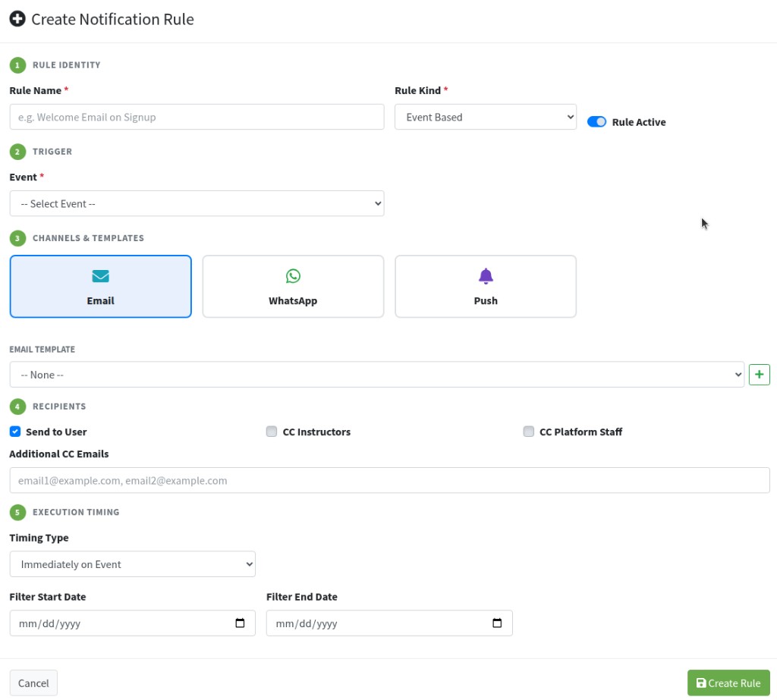Open the Email Template dropdown
Viewport: 777px width, 700px height.
[376, 375]
